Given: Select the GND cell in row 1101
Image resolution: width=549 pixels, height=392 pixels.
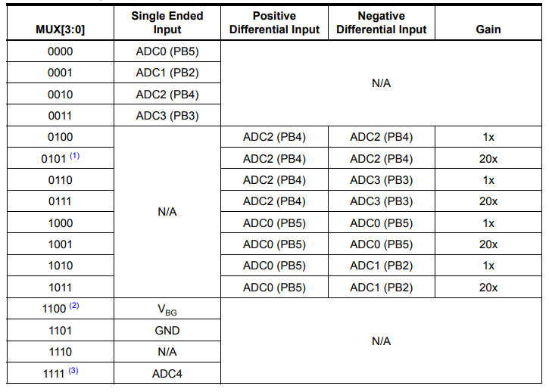Looking at the screenshot, I should pos(167,331).
